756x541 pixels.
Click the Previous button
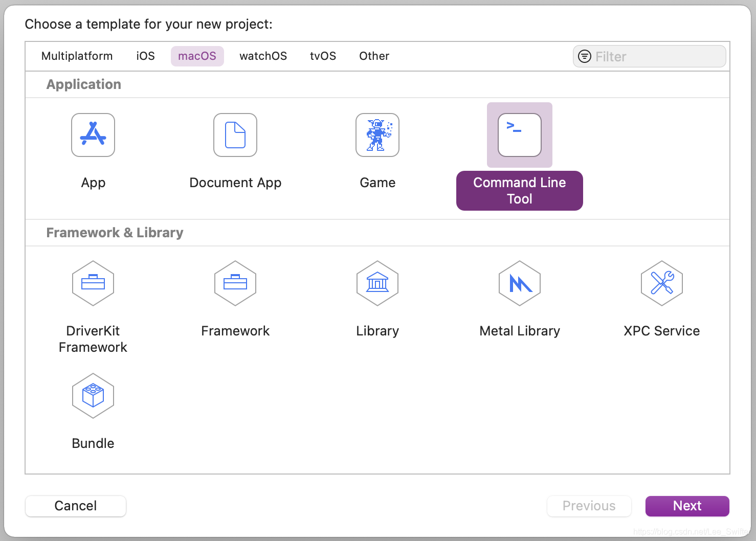point(589,506)
